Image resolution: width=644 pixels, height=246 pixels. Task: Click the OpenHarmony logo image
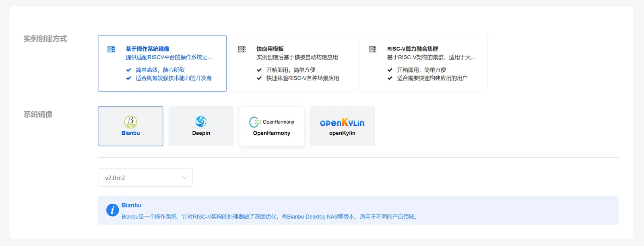[272, 122]
